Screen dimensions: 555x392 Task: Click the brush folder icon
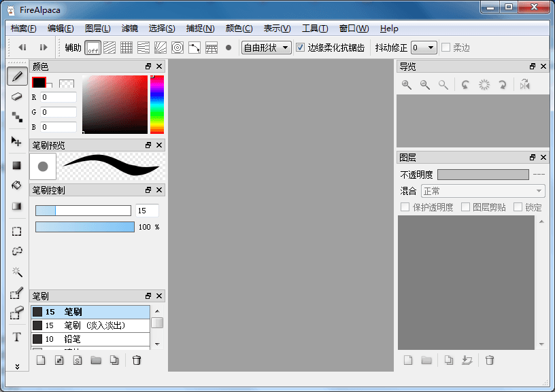click(96, 360)
